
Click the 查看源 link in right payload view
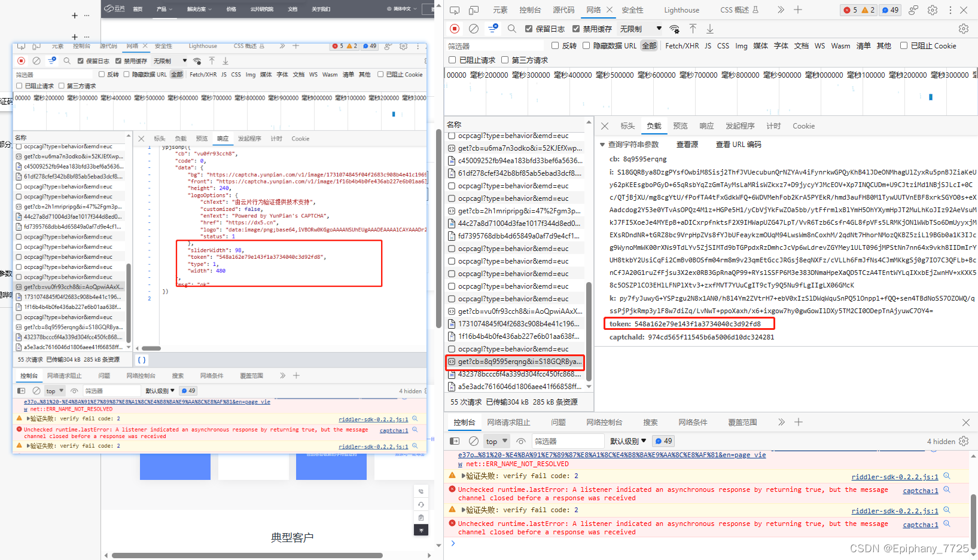click(687, 145)
